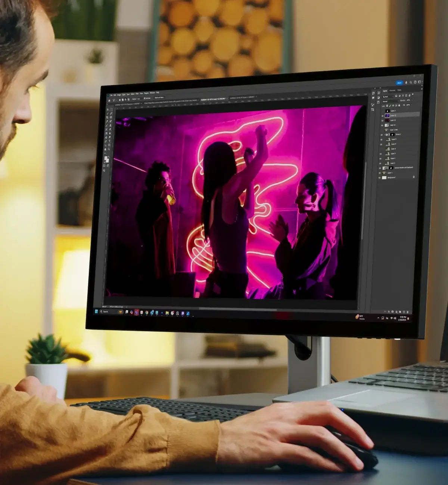Switch to the Channels panel tab
The width and height of the screenshot is (448, 485).
(x=392, y=91)
